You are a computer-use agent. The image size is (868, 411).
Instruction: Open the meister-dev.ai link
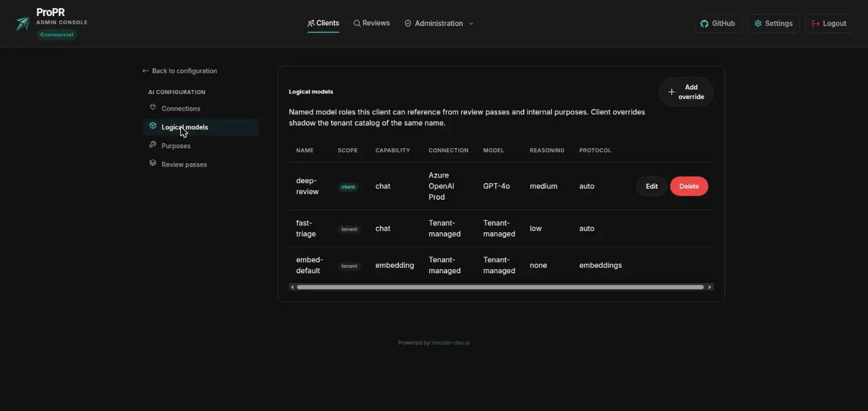pyautogui.click(x=450, y=342)
